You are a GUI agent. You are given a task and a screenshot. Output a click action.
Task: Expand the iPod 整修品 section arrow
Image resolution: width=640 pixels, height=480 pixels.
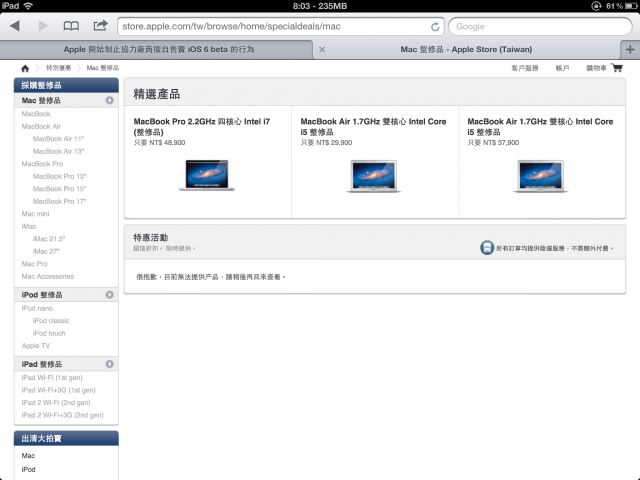[109, 295]
